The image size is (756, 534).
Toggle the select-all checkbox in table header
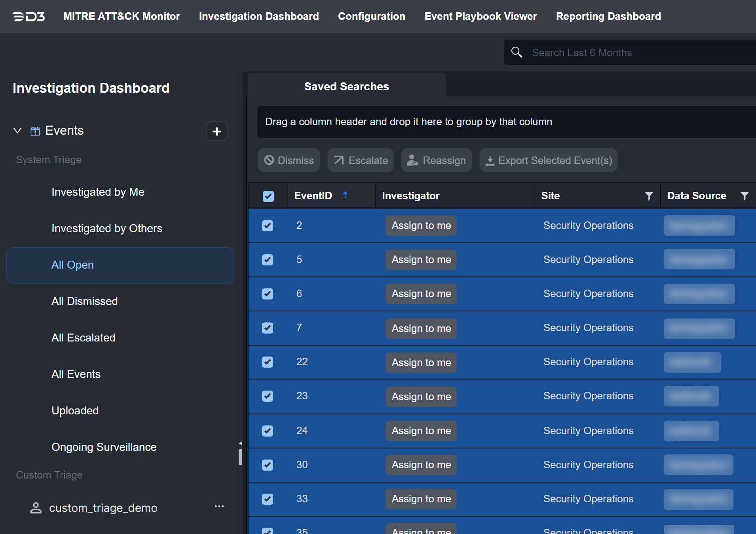tap(268, 196)
